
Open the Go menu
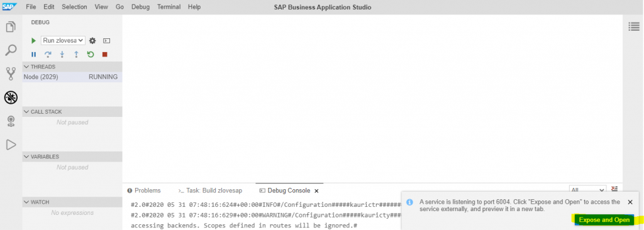(x=120, y=7)
